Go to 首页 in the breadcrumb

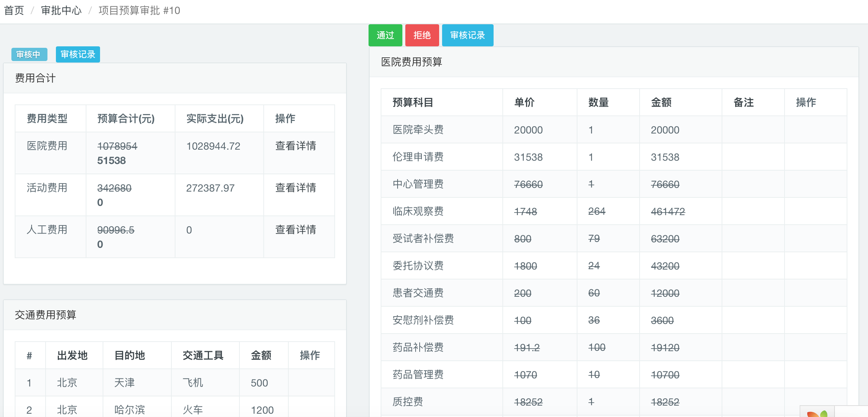(14, 10)
